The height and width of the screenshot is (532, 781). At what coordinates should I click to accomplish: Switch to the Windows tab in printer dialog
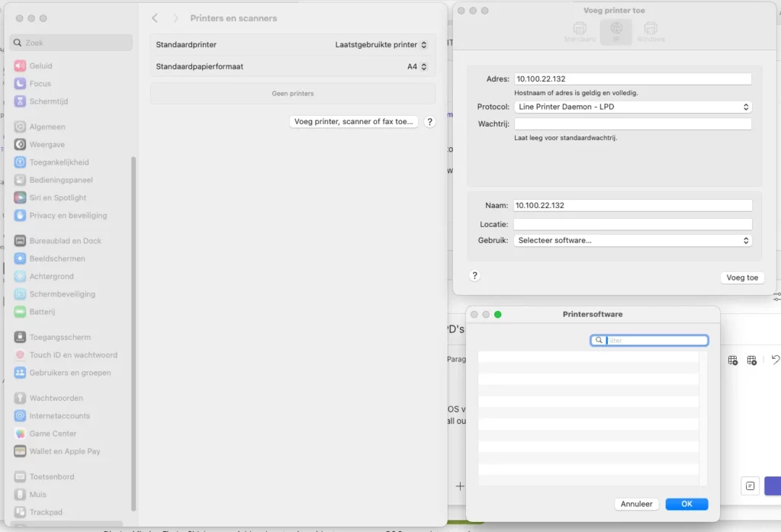click(651, 32)
